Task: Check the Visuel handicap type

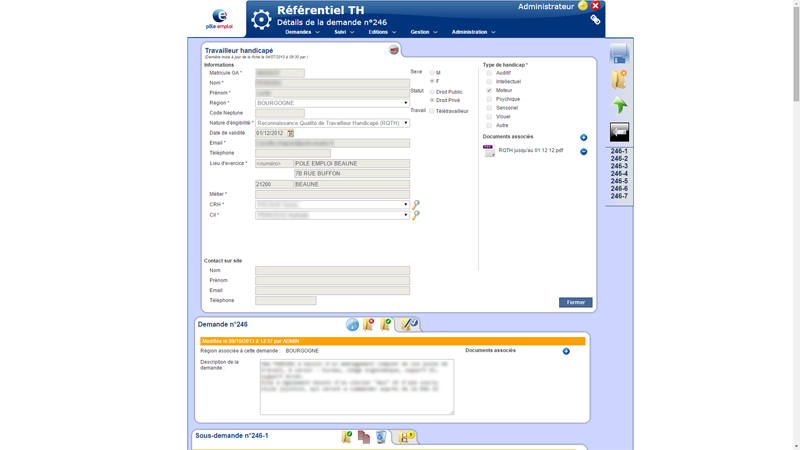Action: point(489,116)
